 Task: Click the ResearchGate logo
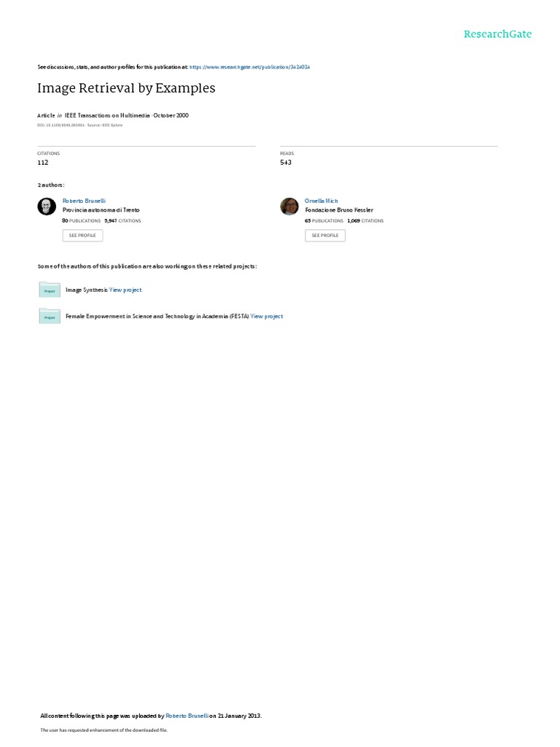tap(497, 34)
